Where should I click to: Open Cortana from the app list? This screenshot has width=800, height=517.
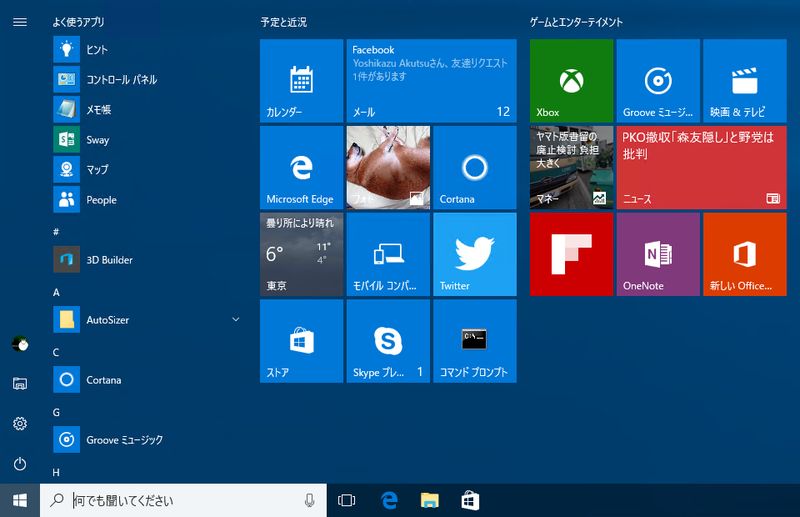click(148, 380)
